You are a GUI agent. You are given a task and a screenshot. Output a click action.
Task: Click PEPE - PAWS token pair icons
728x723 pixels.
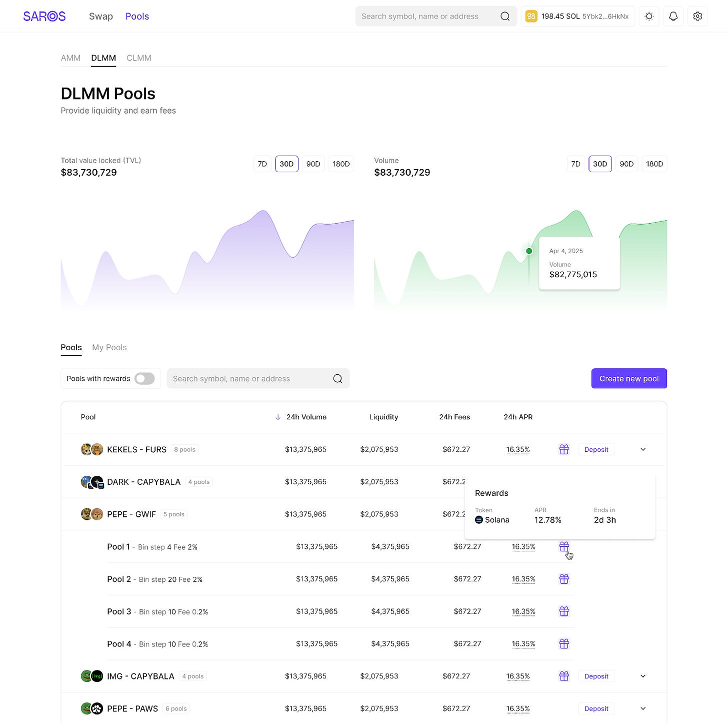[92, 708]
